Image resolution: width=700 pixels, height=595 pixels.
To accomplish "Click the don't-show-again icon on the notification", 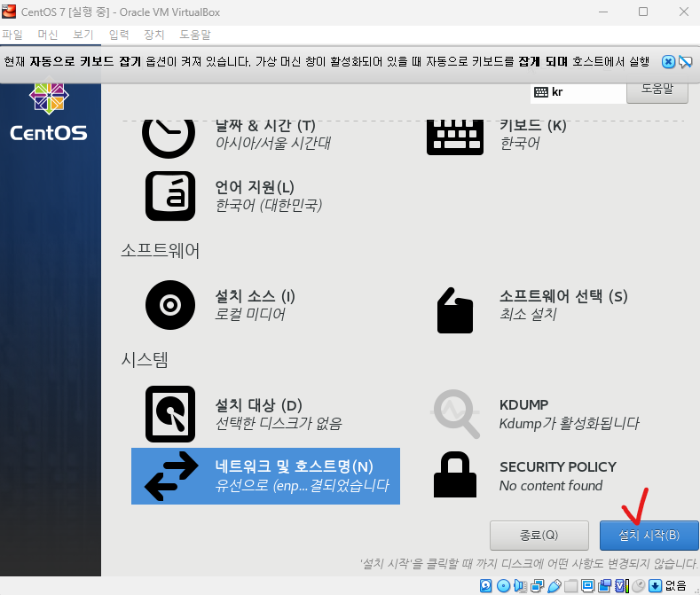I will [685, 61].
